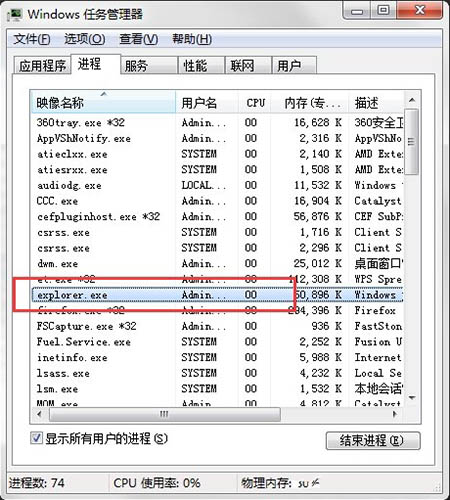Screen dimensions: 450x500
Task: Select the dwm.exe process
Action: (217, 264)
